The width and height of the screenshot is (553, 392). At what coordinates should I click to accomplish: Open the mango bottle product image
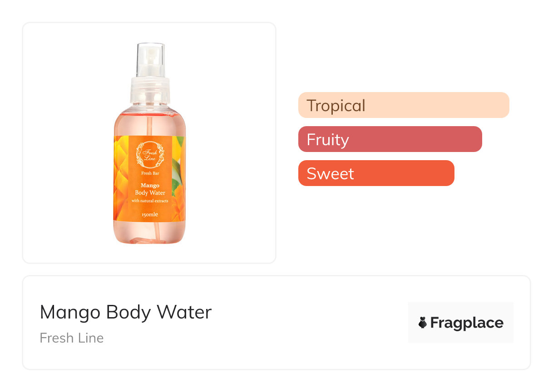tap(149, 143)
